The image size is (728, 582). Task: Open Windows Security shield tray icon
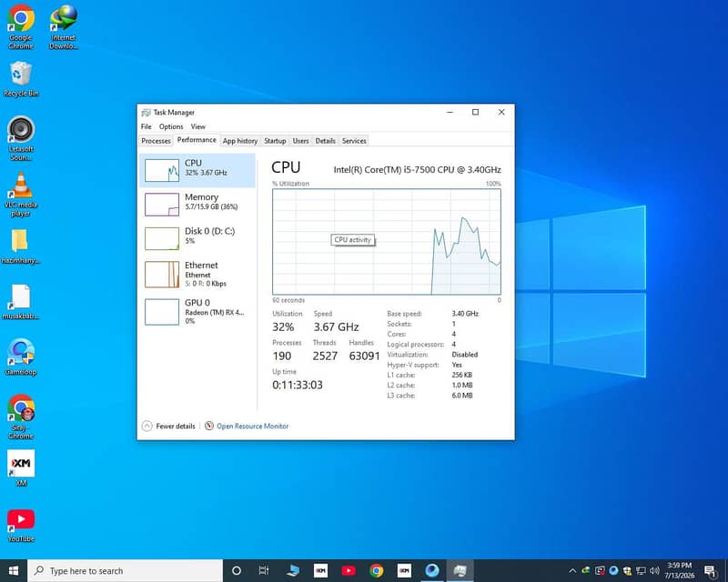(627, 571)
